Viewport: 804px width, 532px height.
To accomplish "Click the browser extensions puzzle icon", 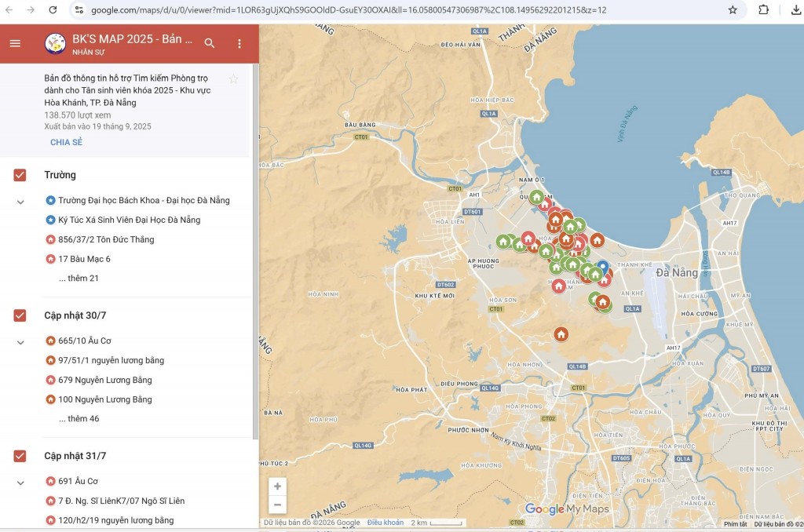I will [x=763, y=10].
